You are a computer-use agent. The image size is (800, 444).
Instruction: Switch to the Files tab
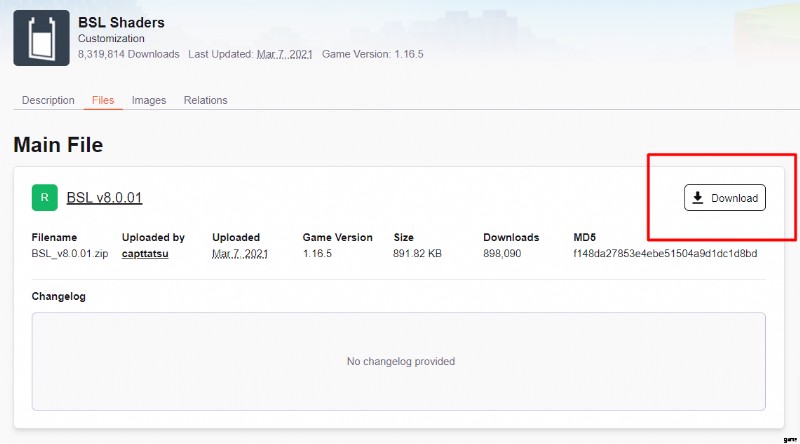[103, 100]
